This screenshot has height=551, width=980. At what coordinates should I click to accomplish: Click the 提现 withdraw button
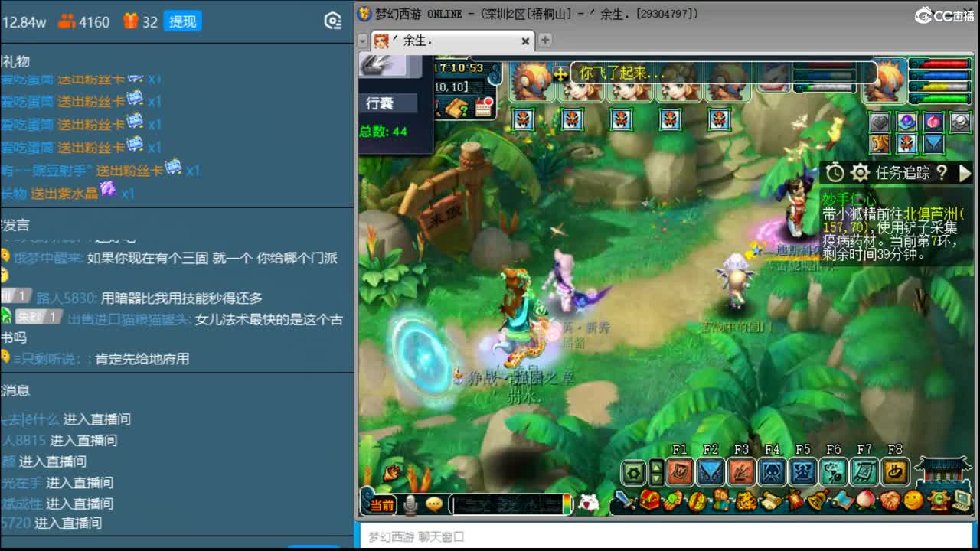click(x=183, y=21)
